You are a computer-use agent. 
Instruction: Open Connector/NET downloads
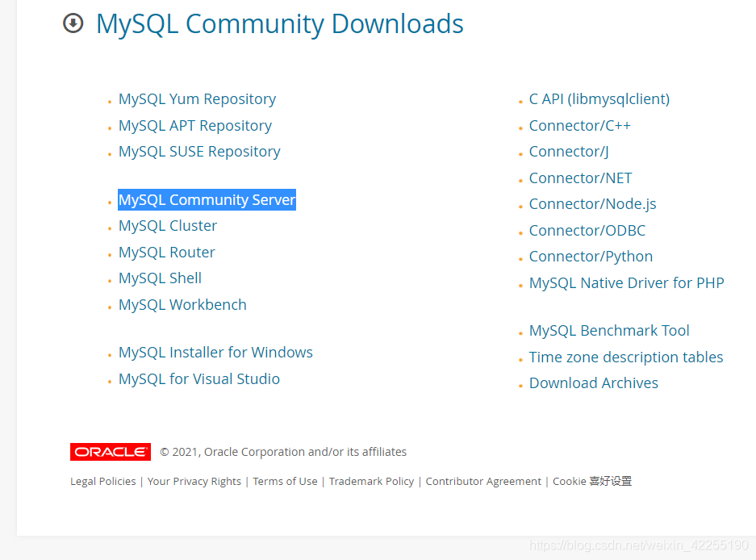[x=580, y=178]
